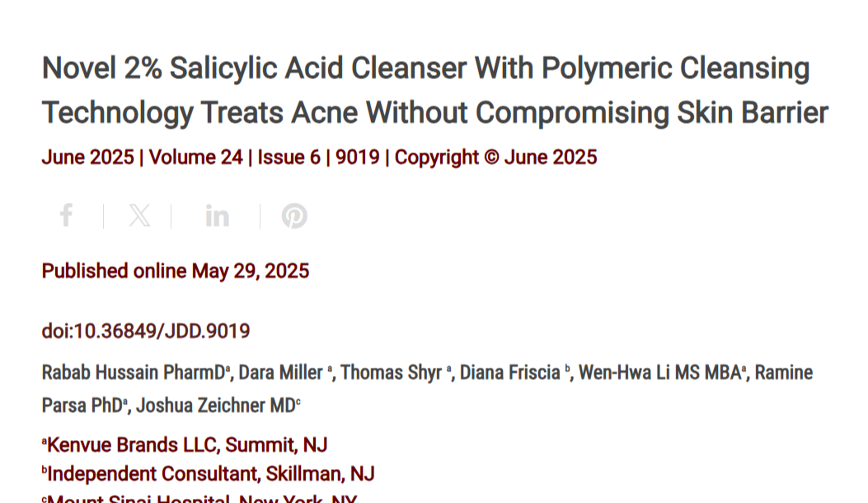This screenshot has width=868, height=503.
Task: Click Issue 6 in citation line
Action: point(289,157)
